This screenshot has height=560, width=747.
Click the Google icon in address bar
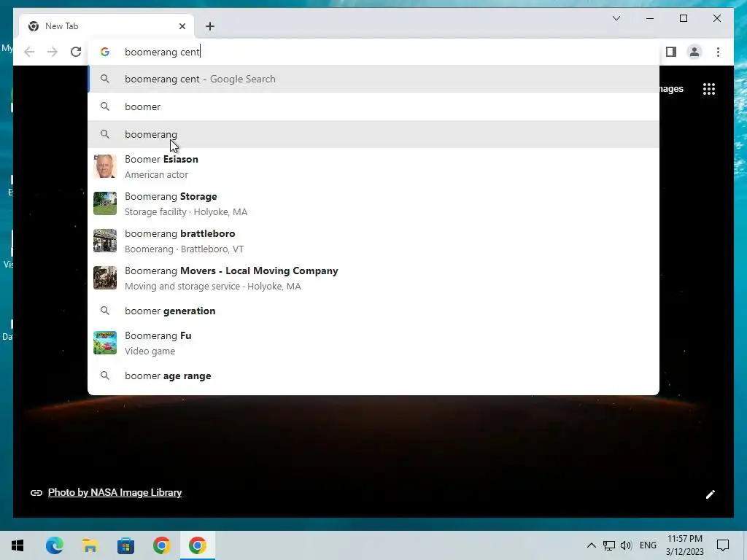pyautogui.click(x=105, y=52)
